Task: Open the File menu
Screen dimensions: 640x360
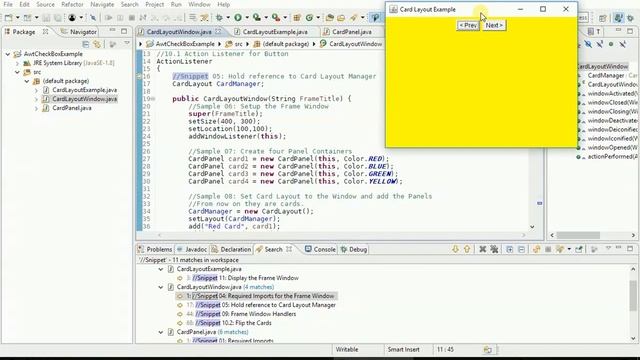Action: (8, 4)
